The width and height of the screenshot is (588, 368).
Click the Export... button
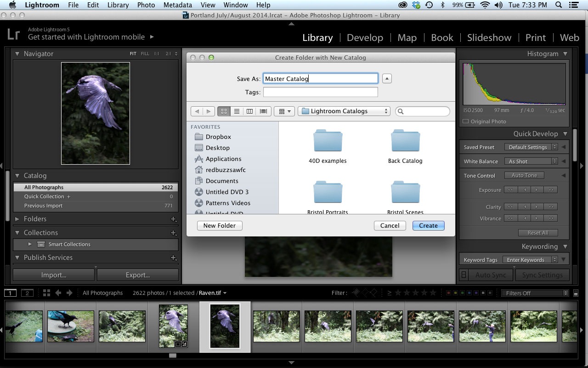click(x=138, y=275)
